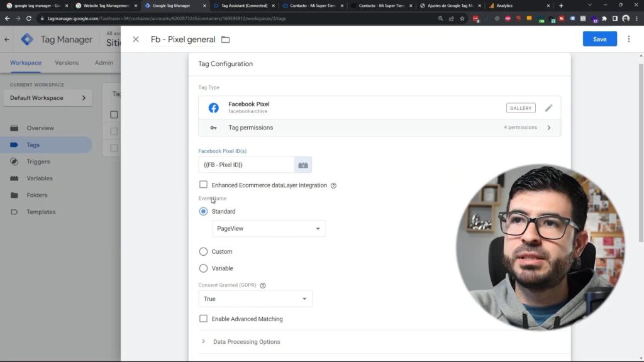This screenshot has width=644, height=362.
Task: Expand Tag permissions row chevron
Action: pos(548,128)
